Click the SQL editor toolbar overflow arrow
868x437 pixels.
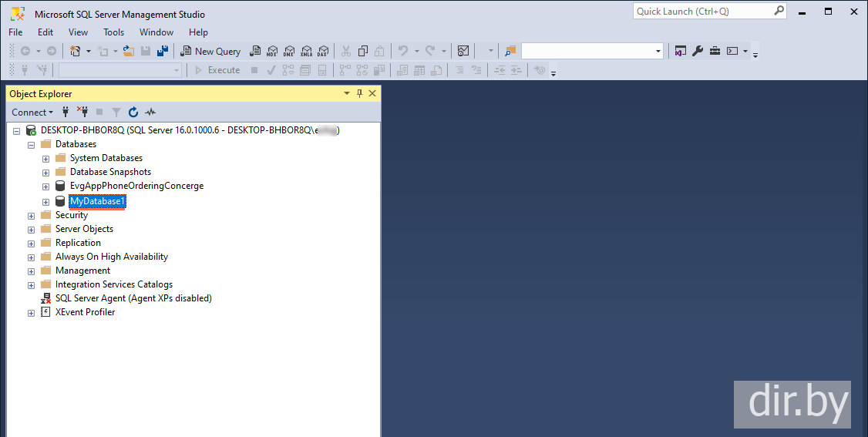[x=553, y=72]
